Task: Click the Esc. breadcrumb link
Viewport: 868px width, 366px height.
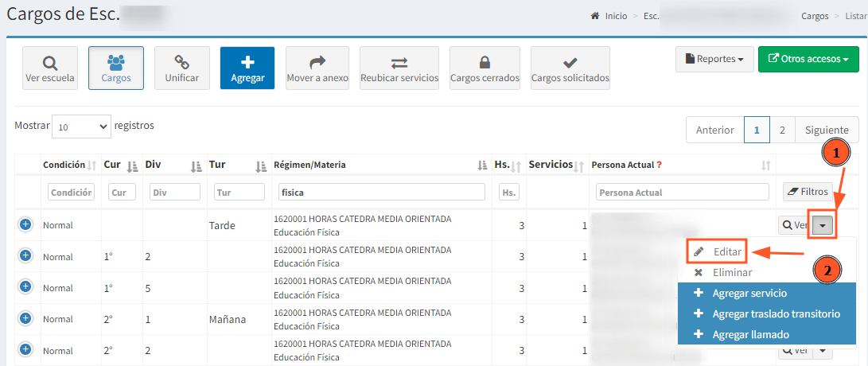Action: (x=652, y=16)
